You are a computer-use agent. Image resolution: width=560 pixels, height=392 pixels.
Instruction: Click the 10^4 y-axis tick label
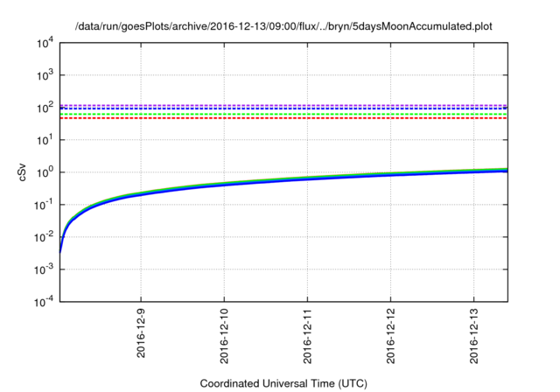45,43
